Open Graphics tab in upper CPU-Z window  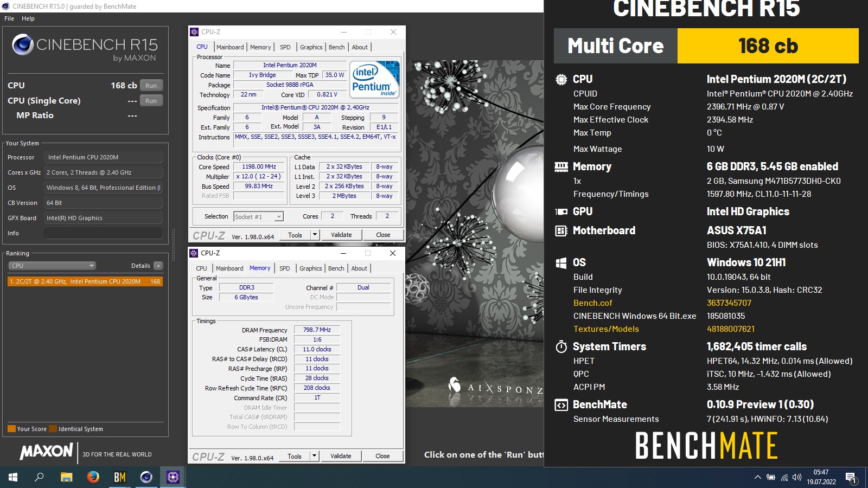(311, 47)
